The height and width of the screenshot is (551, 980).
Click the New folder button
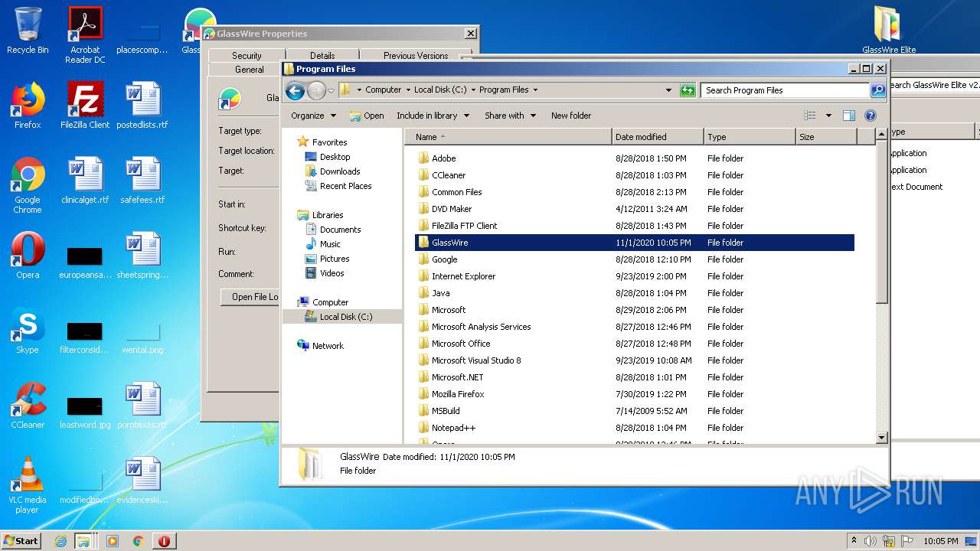point(571,116)
